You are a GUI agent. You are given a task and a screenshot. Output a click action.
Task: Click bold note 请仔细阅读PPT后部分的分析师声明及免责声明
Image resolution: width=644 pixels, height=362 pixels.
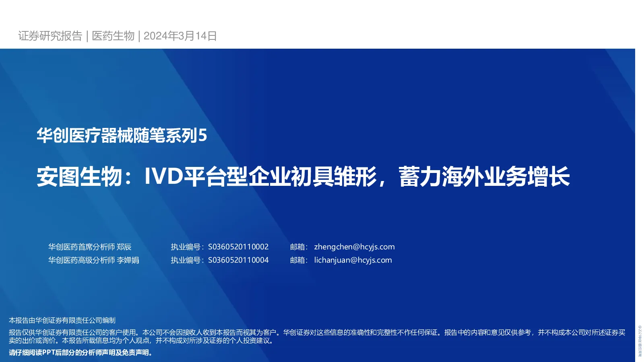click(81, 353)
